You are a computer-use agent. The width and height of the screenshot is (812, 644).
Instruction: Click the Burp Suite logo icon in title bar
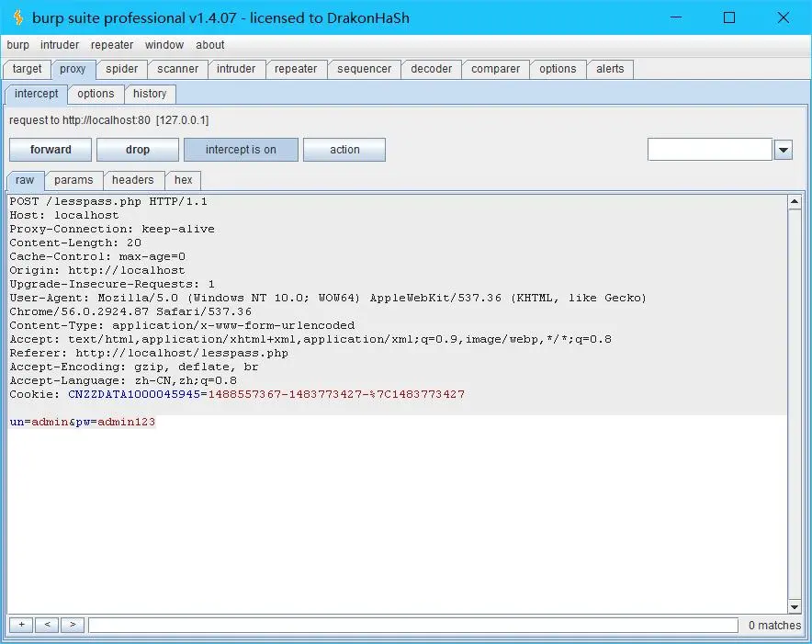pyautogui.click(x=18, y=17)
